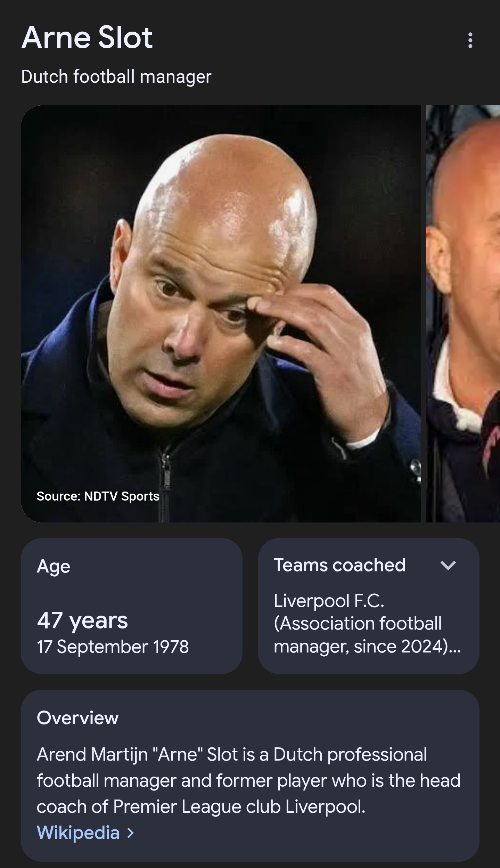
Task: View the second partially visible photo
Action: pyautogui.click(x=463, y=314)
